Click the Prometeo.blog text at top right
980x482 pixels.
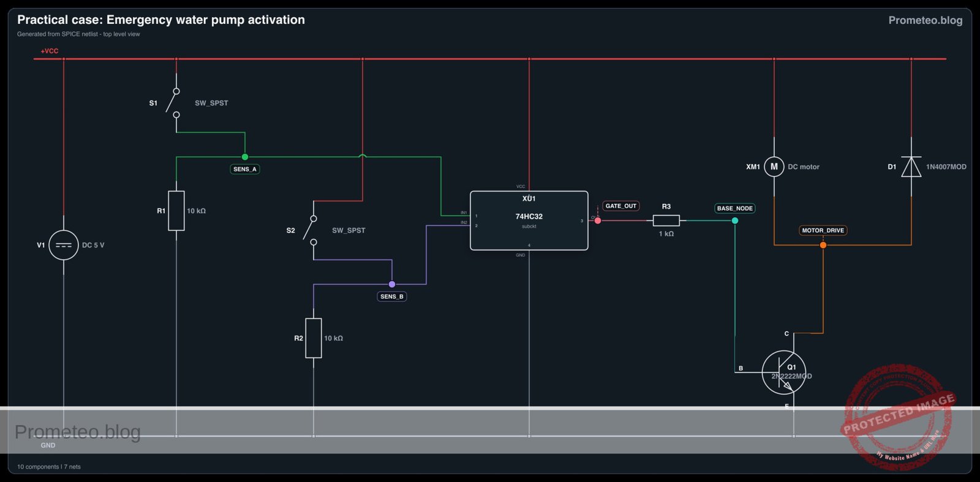[x=925, y=20]
